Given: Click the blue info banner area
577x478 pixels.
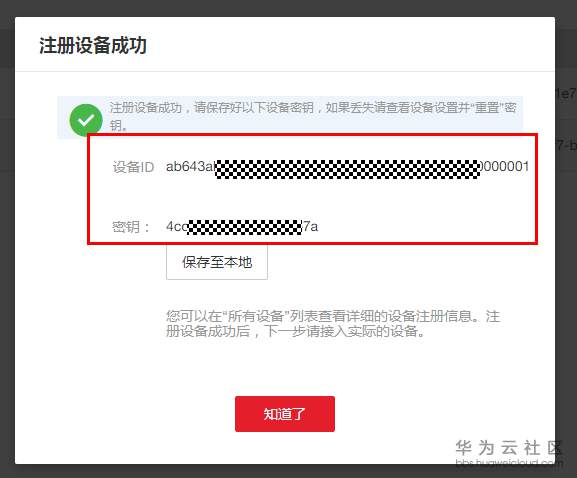Looking at the screenshot, I should 290,117.
